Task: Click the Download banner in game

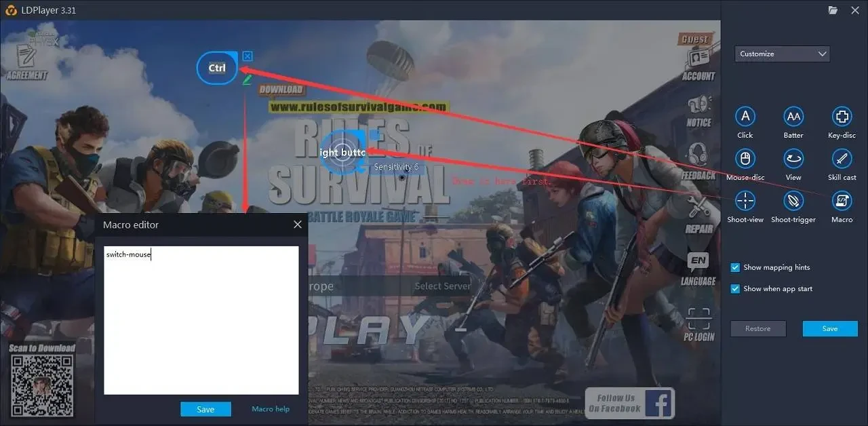Action: click(x=281, y=90)
